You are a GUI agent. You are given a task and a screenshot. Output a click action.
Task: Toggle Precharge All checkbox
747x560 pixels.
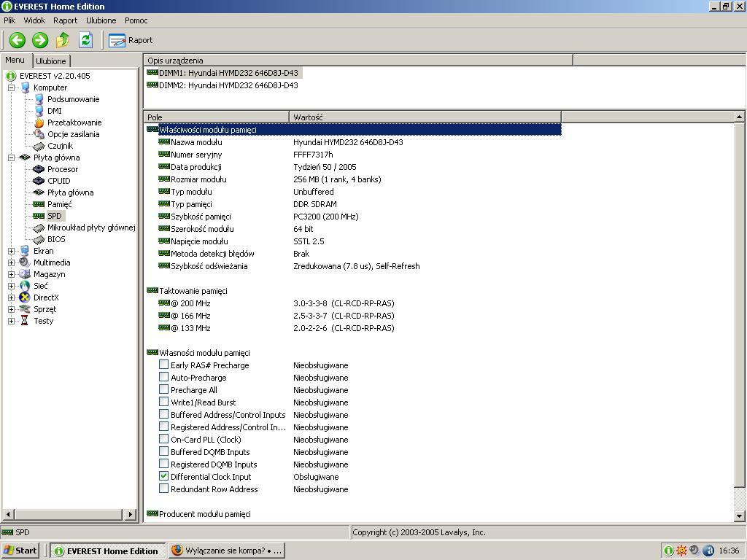tap(163, 389)
